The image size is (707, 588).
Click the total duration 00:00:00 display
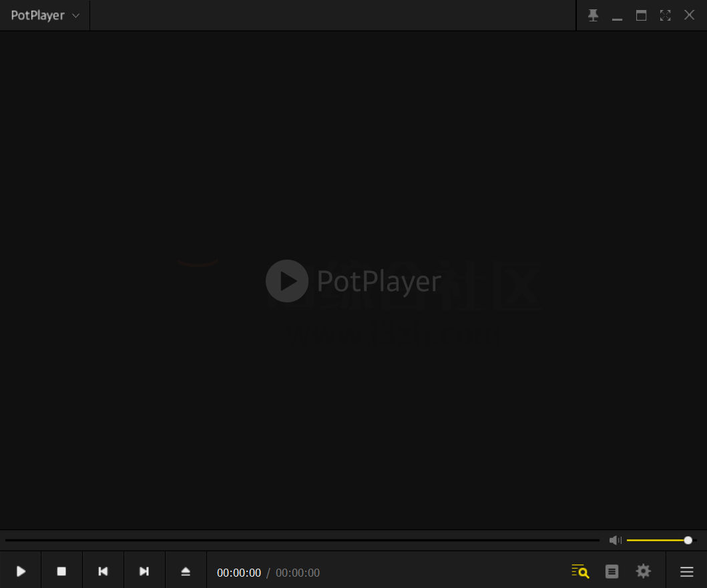tap(298, 573)
